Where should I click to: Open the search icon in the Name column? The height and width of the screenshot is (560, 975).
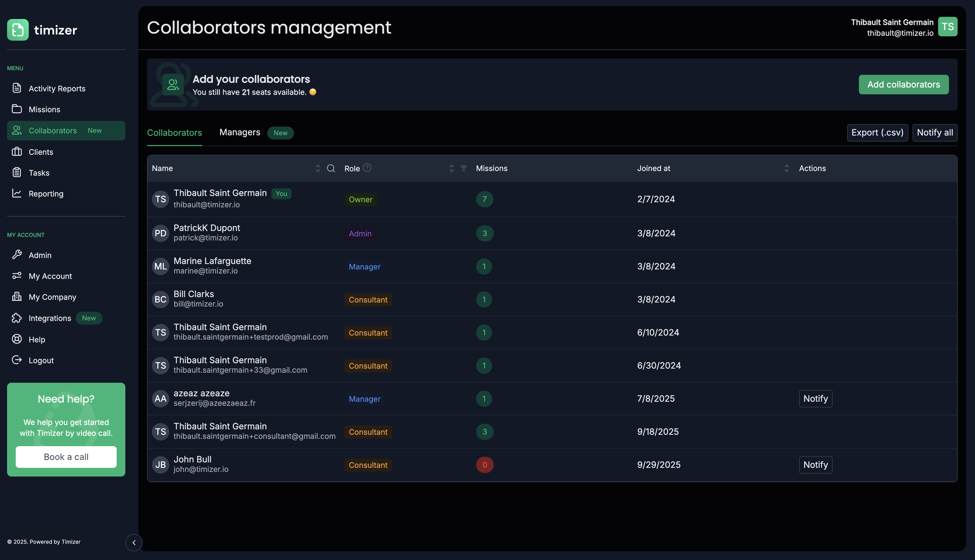click(x=331, y=168)
